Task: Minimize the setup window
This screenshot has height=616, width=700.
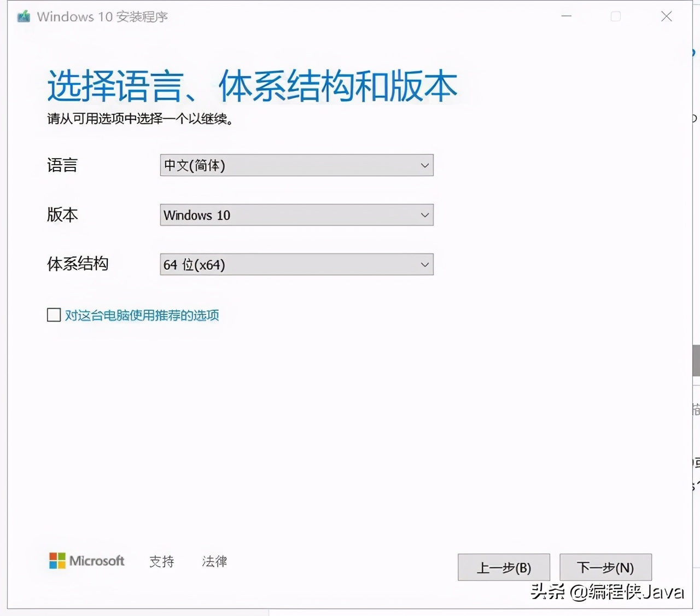Action: point(566,16)
